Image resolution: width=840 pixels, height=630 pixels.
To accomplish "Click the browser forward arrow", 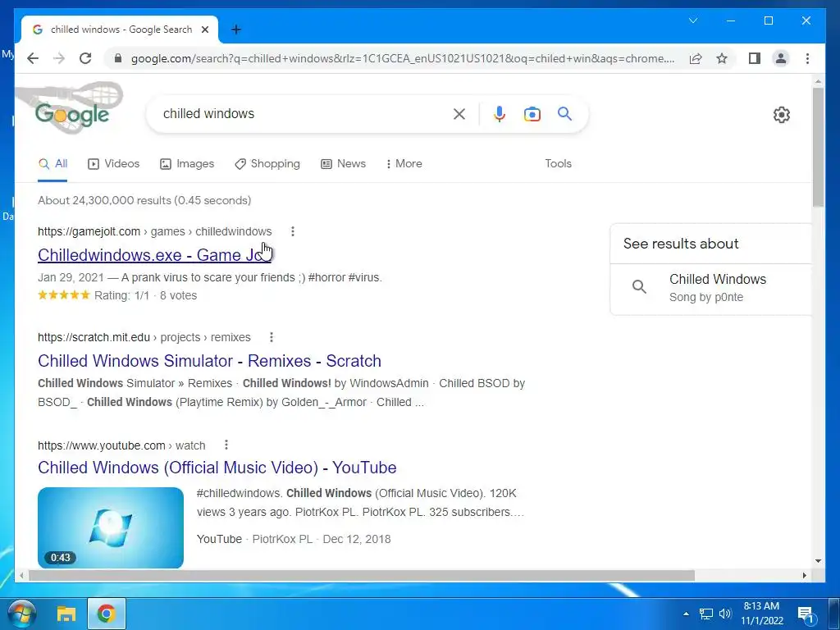I will click(59, 58).
